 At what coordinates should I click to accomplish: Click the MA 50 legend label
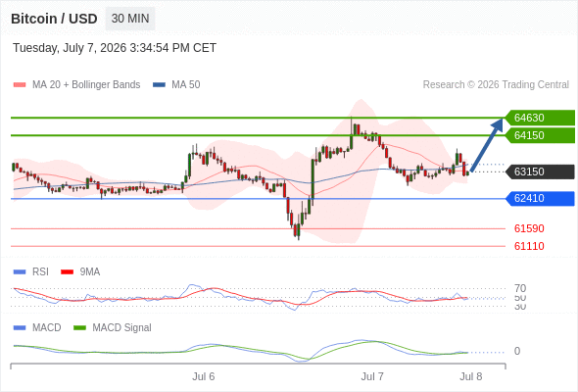click(186, 85)
